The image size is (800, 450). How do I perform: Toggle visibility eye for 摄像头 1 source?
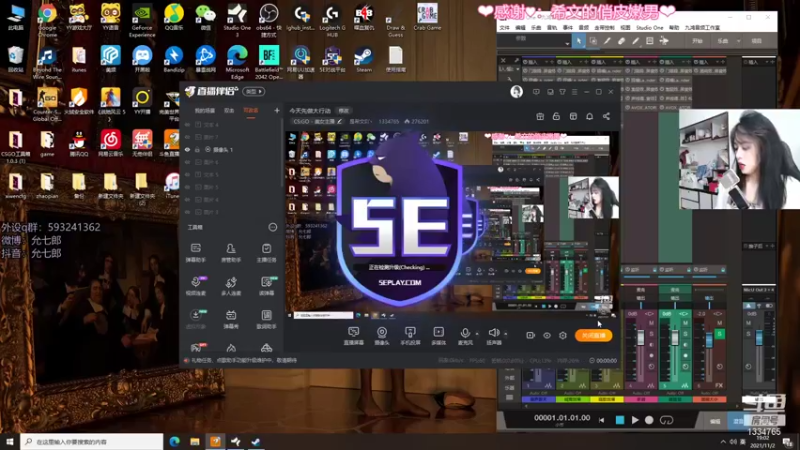point(187,149)
